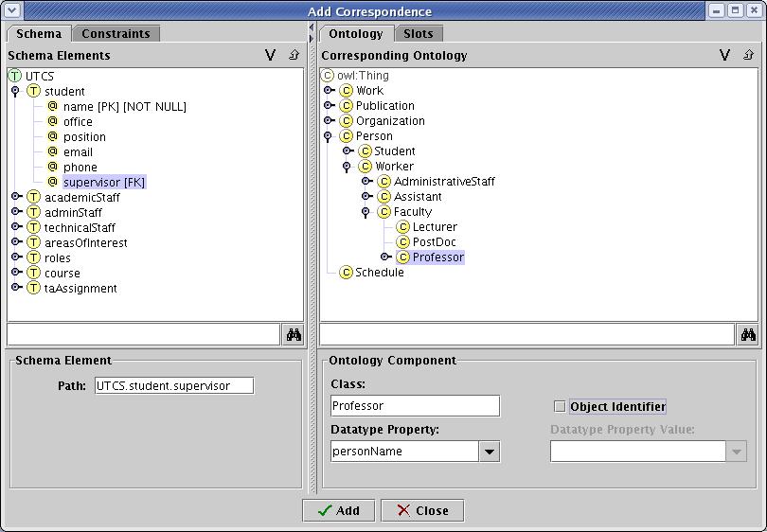767x532 pixels.
Task: Click the C icon next to PostDoc
Action: point(402,242)
